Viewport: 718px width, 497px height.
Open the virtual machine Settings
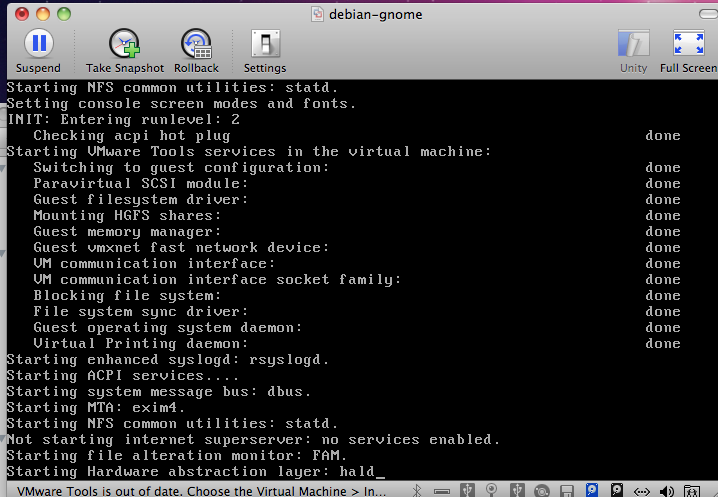265,44
